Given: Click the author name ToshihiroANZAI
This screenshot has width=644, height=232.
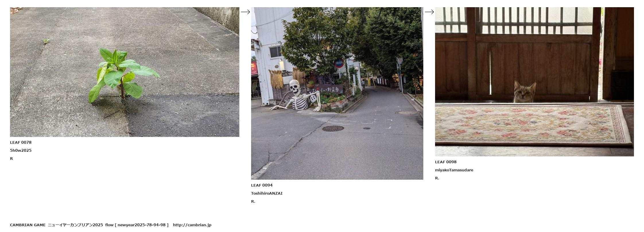Looking at the screenshot, I should click(267, 193).
